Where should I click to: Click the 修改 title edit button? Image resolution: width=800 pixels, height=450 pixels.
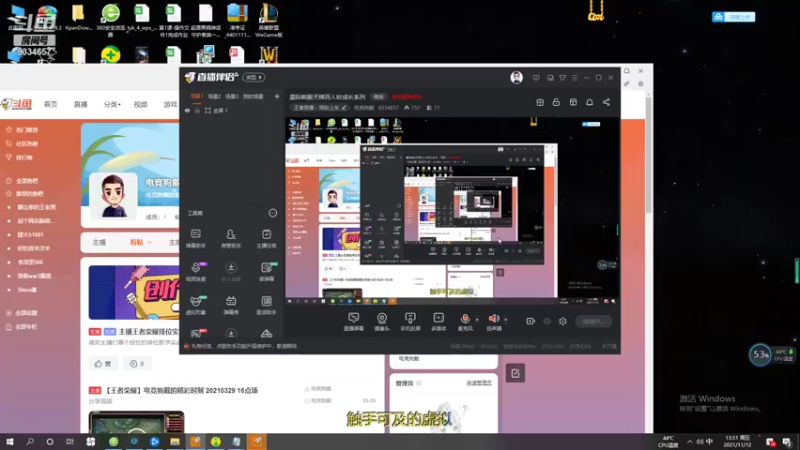pos(379,96)
